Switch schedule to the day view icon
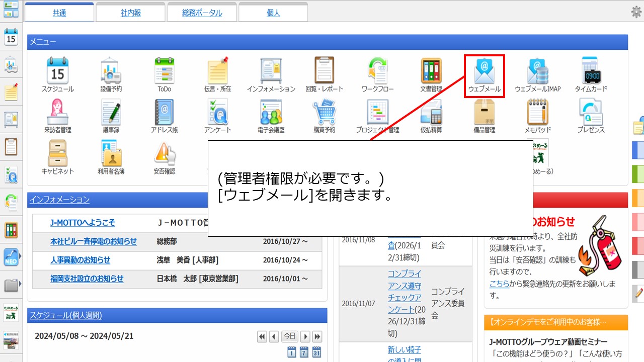Image resolution: width=644 pixels, height=362 pixels. [x=292, y=352]
